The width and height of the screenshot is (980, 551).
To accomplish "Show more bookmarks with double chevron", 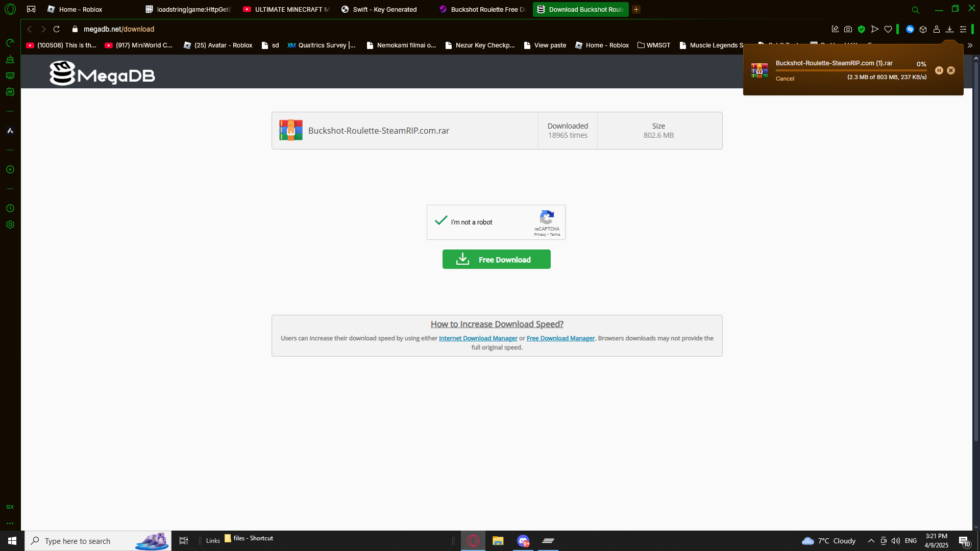I will [x=970, y=45].
